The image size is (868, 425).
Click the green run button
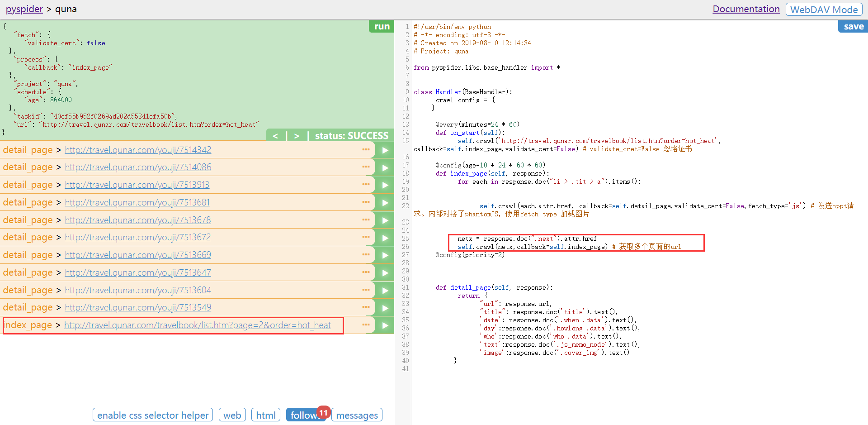click(x=382, y=26)
